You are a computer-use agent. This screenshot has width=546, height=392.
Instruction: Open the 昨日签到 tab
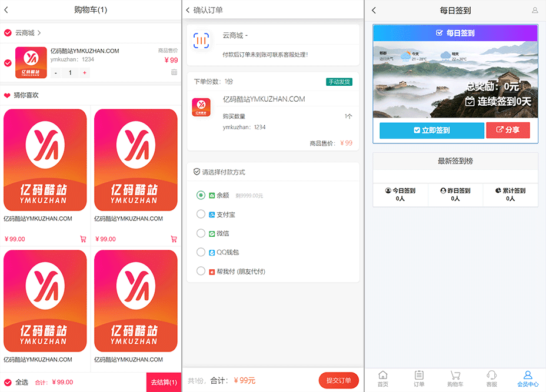(455, 195)
